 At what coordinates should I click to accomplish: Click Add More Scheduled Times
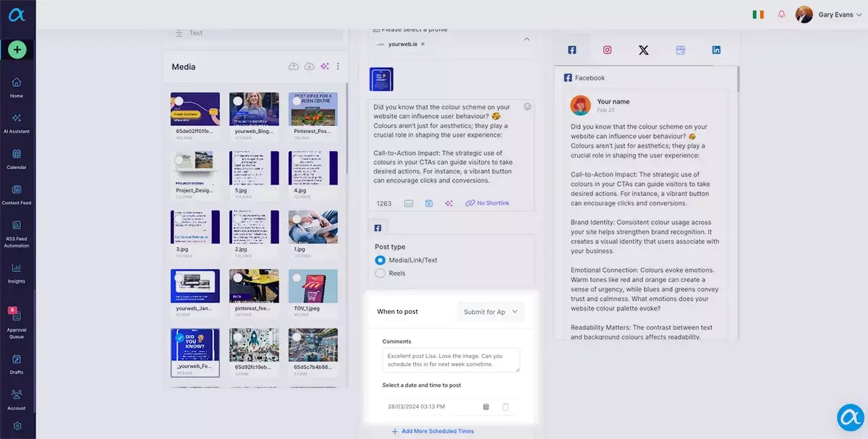(433, 431)
